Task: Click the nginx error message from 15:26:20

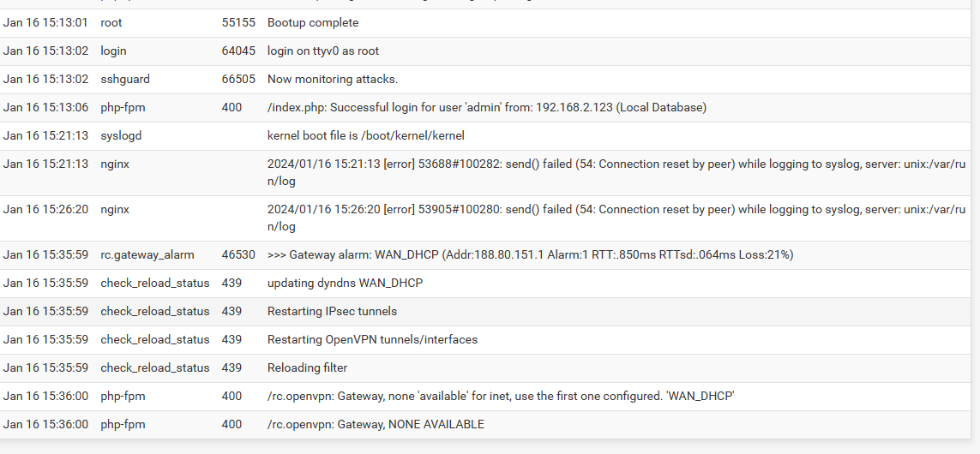Action: tap(616, 218)
